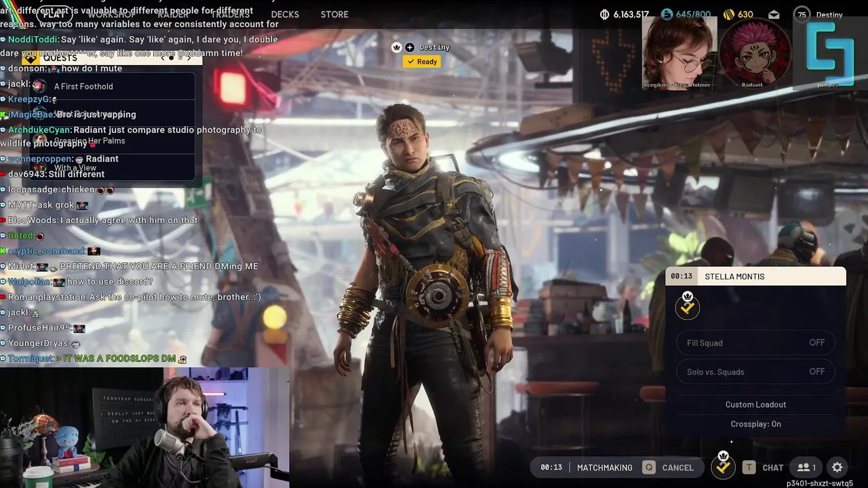
Task: Open the CHAT button
Action: [772, 468]
